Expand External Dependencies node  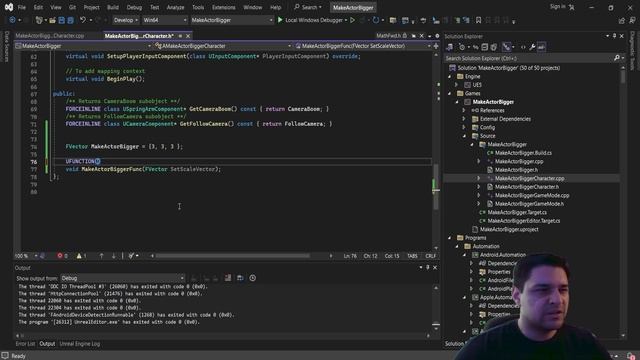[x=464, y=119]
